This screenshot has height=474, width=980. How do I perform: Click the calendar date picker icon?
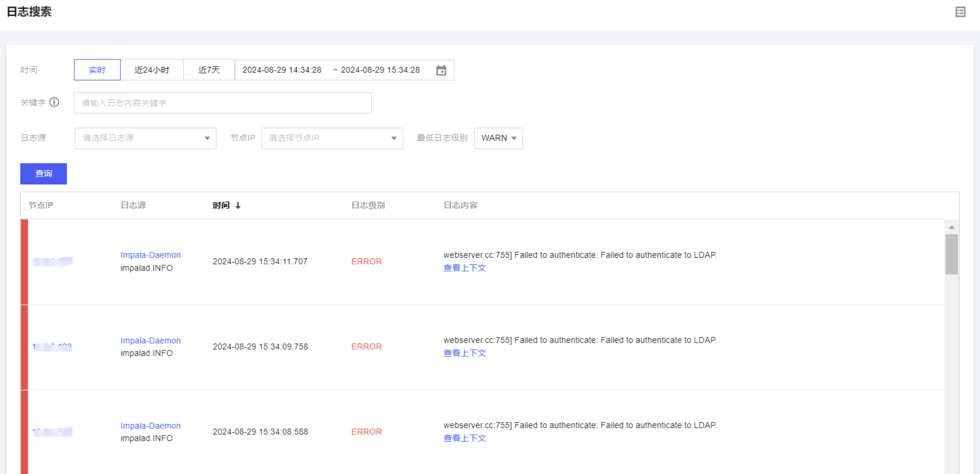[441, 70]
